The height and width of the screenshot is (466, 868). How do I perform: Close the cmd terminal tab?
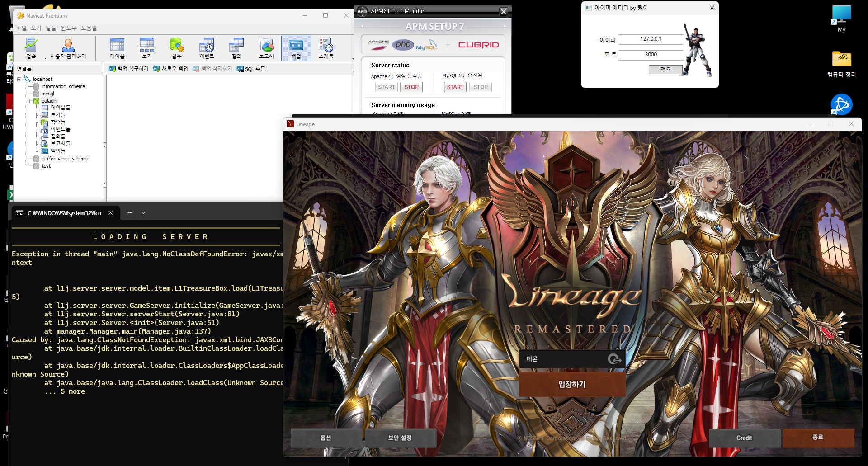tap(110, 213)
